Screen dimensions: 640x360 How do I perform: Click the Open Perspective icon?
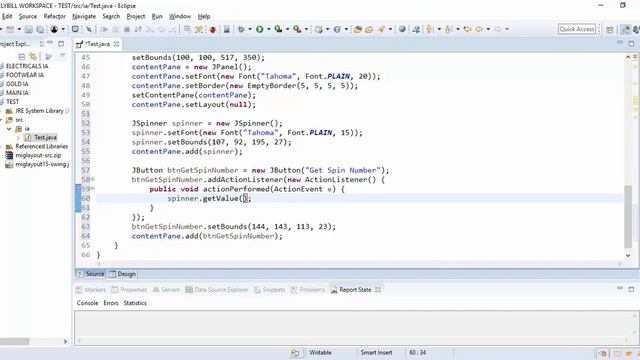(610, 29)
